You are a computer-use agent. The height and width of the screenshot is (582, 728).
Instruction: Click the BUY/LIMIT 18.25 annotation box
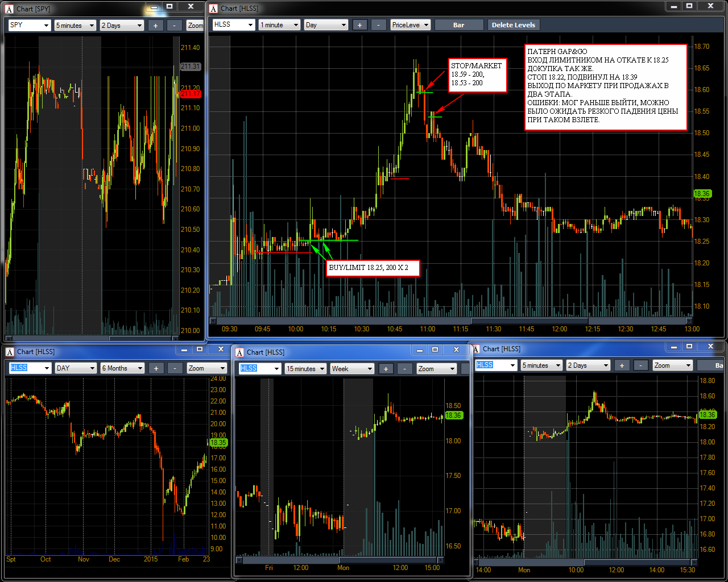373,268
